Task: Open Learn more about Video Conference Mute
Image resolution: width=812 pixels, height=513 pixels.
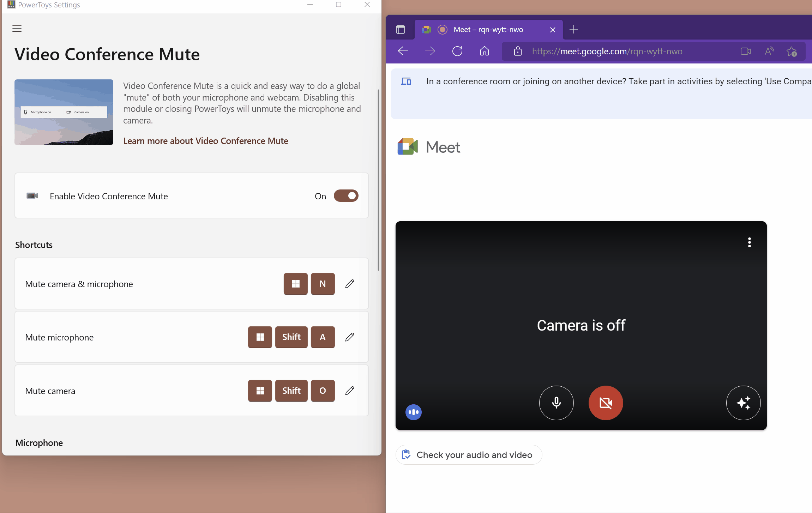Action: (206, 141)
